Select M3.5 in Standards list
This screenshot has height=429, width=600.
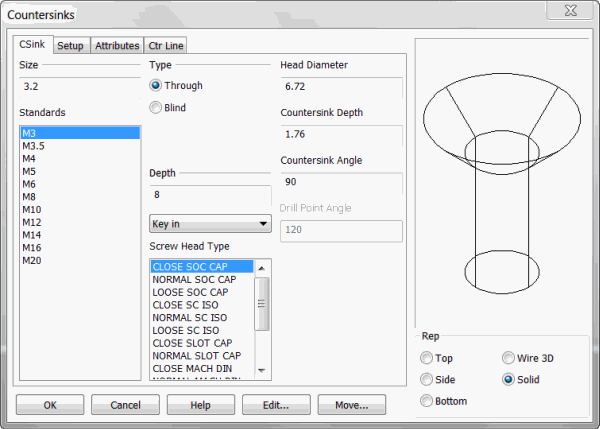(80, 146)
